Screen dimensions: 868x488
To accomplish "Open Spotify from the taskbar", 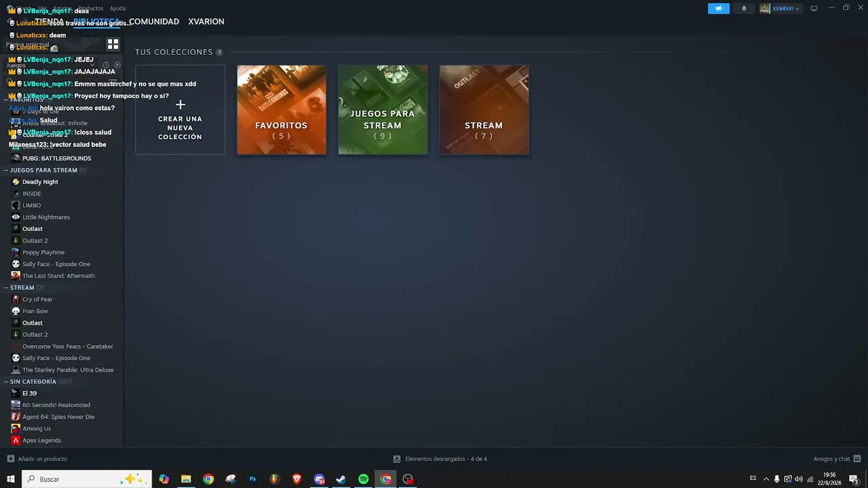I will tap(363, 479).
